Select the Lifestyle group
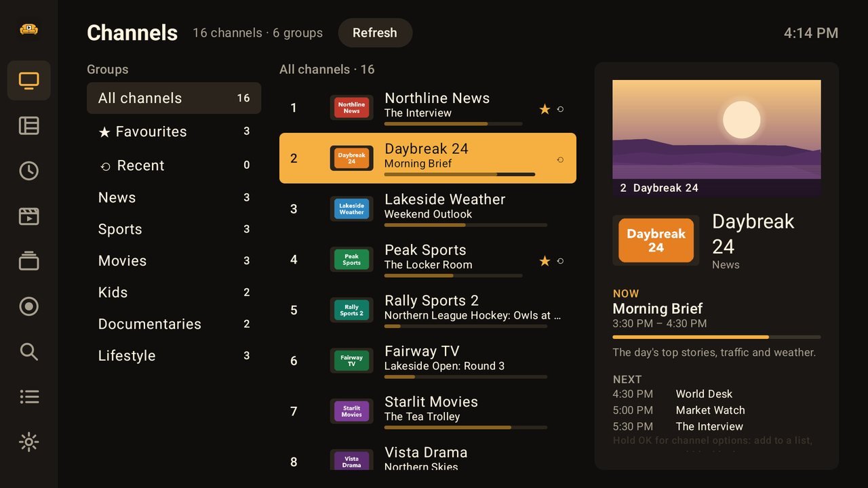Viewport: 868px width, 488px height. pyautogui.click(x=174, y=356)
